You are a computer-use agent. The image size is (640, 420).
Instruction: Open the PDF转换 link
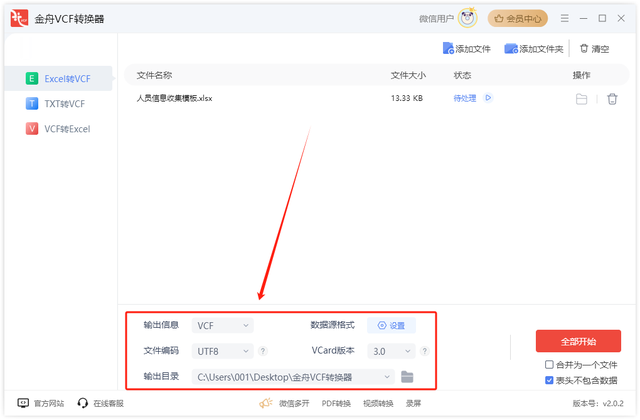[x=336, y=404]
